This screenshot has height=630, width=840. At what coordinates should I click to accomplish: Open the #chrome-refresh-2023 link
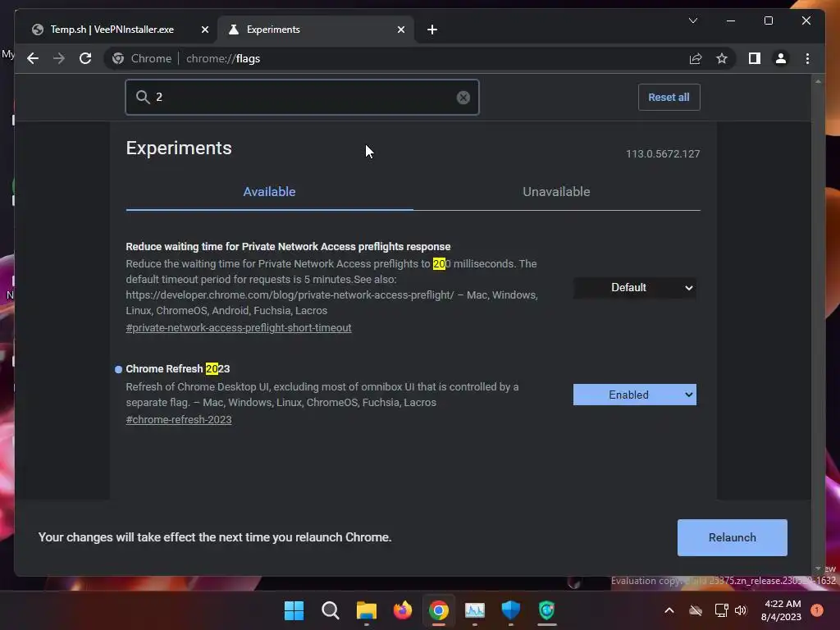pos(178,420)
